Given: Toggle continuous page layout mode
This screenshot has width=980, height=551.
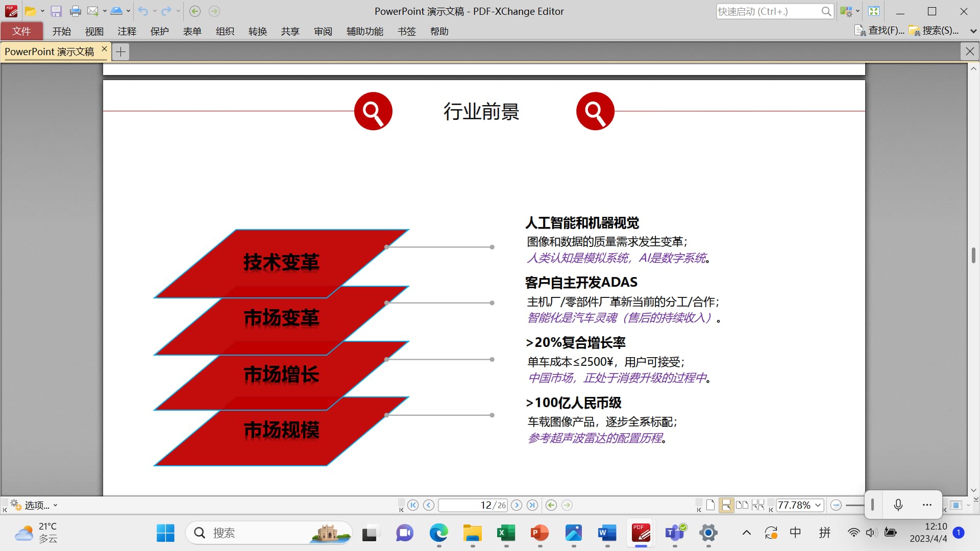Looking at the screenshot, I should (x=726, y=505).
